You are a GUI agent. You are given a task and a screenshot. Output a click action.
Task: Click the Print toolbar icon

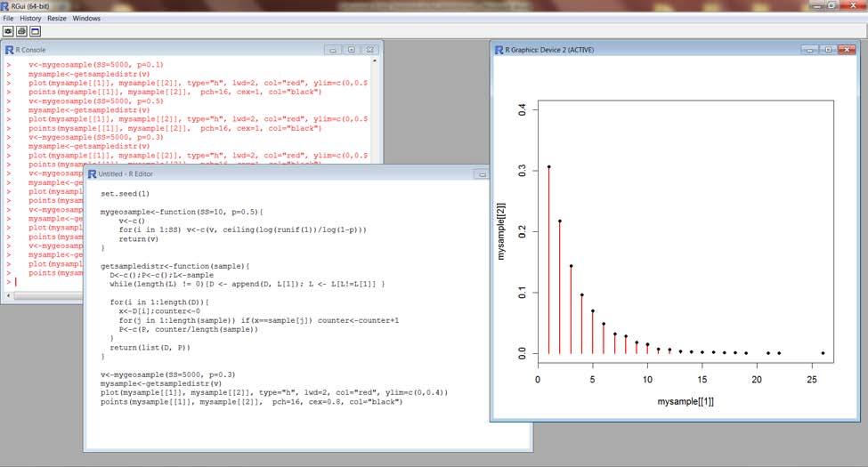coord(21,31)
